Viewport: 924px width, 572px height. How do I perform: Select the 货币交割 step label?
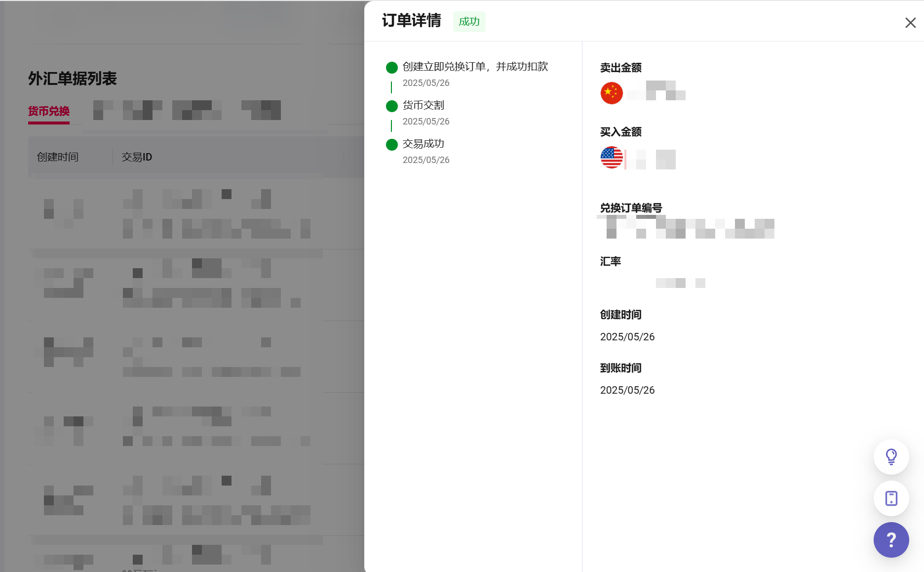coord(423,105)
